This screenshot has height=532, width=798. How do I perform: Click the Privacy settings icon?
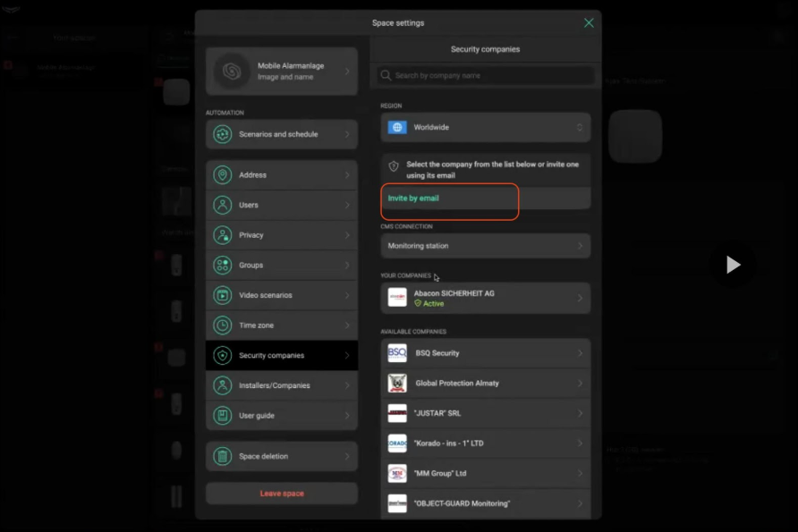[222, 235]
